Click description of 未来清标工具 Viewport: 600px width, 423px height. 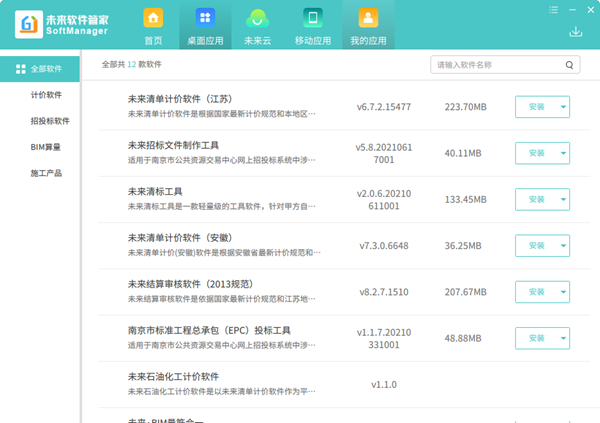coord(222,207)
